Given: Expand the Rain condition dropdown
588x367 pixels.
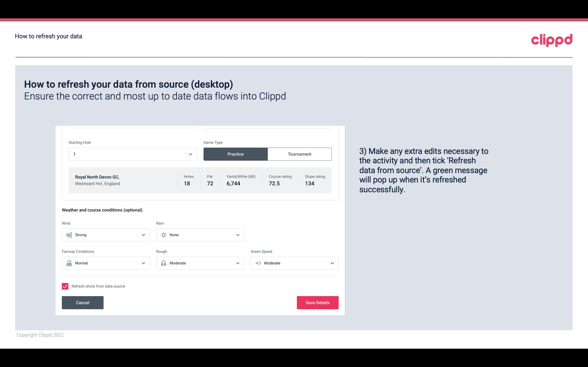Looking at the screenshot, I should point(238,235).
